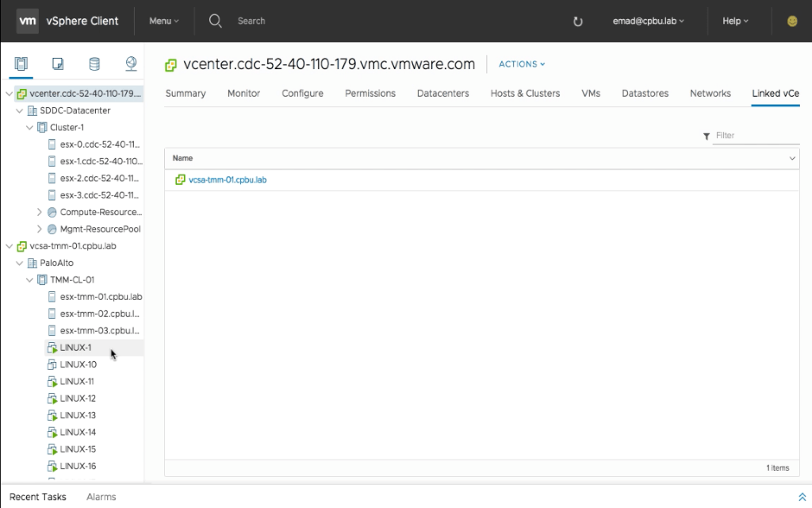
Task: Collapse the SDDC-Datacenter tree node
Action: 20,110
